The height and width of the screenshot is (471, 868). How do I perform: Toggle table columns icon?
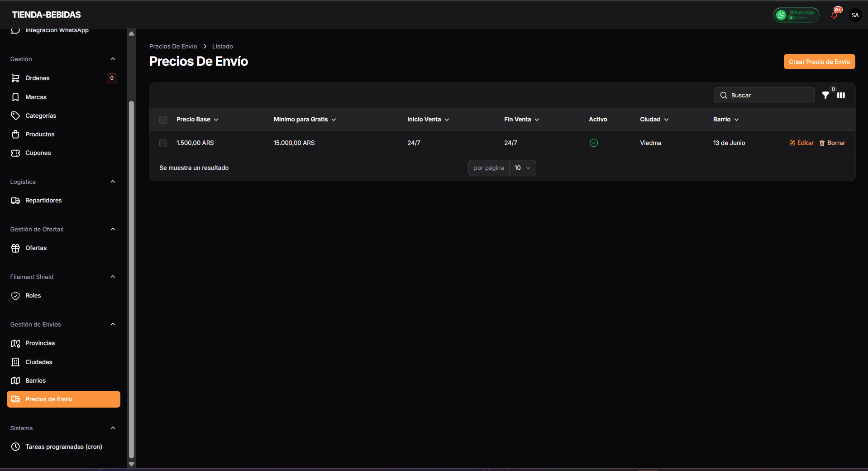(x=841, y=95)
